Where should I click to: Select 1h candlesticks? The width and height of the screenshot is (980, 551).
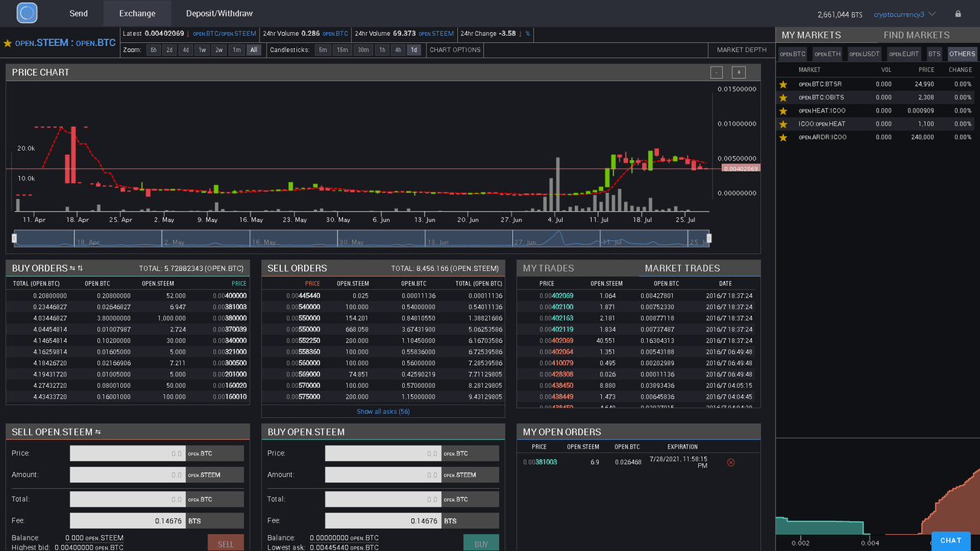381,50
